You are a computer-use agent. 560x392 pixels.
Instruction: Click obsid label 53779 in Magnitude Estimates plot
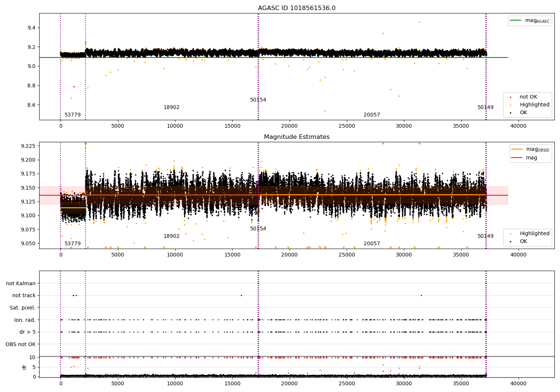point(72,244)
